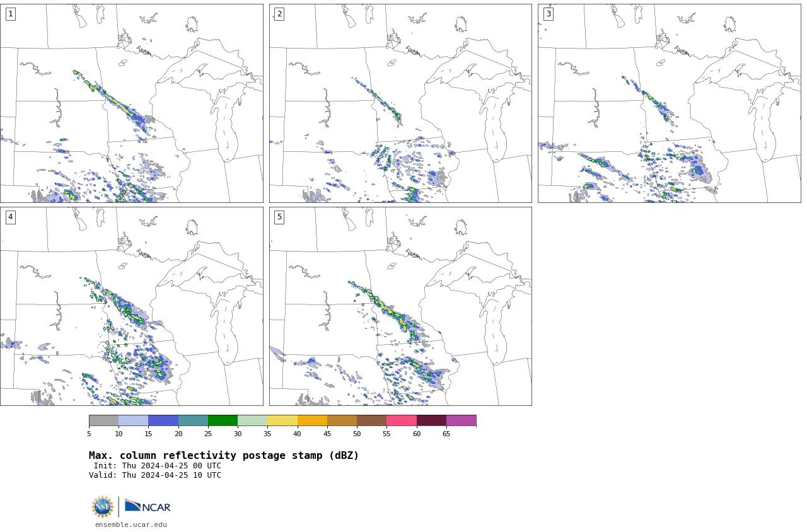Image resolution: width=807 pixels, height=532 pixels.
Task: Select the maroon 60-65 dBZ swatch
Action: 431,420
